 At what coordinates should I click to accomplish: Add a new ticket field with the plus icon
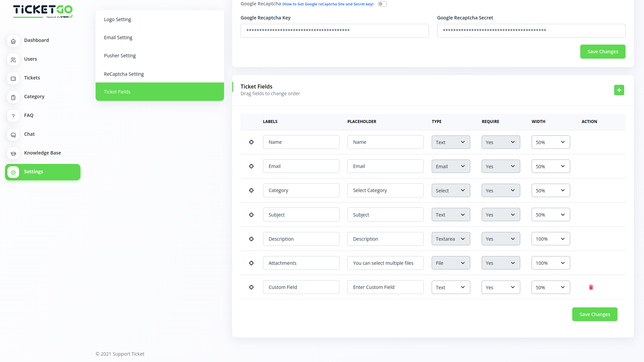point(619,90)
